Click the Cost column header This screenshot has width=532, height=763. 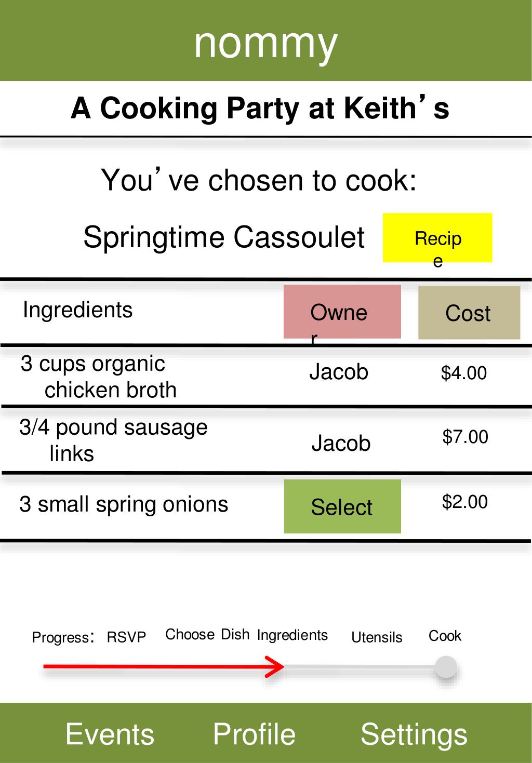coord(469,313)
